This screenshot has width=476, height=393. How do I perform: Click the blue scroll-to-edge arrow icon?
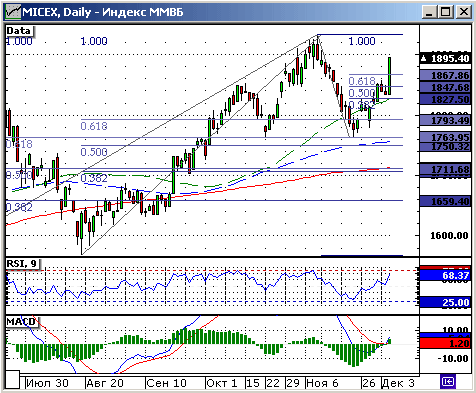(x=447, y=381)
